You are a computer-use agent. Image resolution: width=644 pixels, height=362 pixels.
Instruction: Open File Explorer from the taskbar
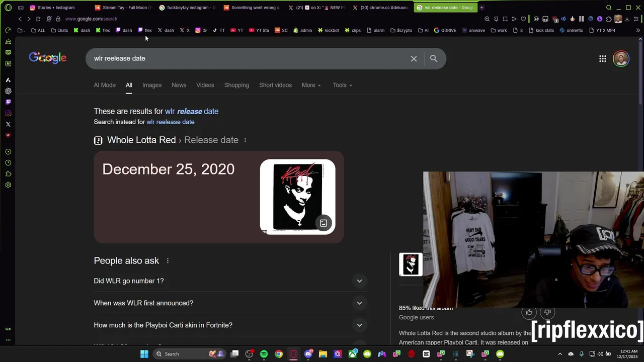click(323, 354)
